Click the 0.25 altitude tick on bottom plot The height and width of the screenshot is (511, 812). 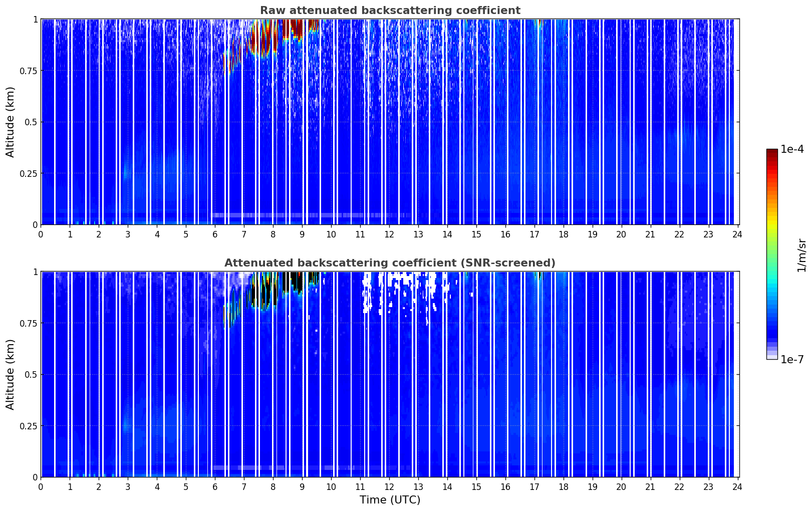pos(30,426)
